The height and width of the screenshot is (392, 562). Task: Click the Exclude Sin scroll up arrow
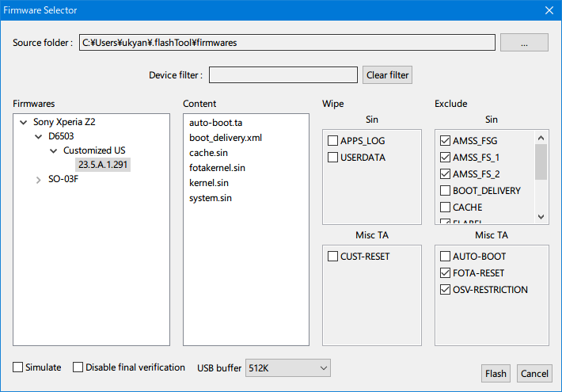point(541,138)
